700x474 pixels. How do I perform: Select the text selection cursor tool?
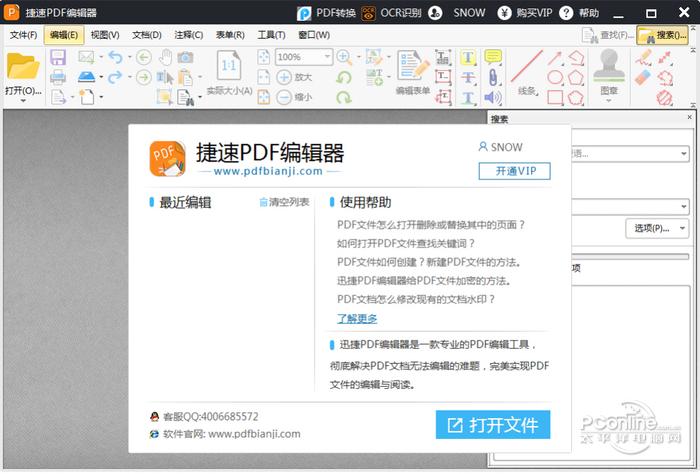165,77
